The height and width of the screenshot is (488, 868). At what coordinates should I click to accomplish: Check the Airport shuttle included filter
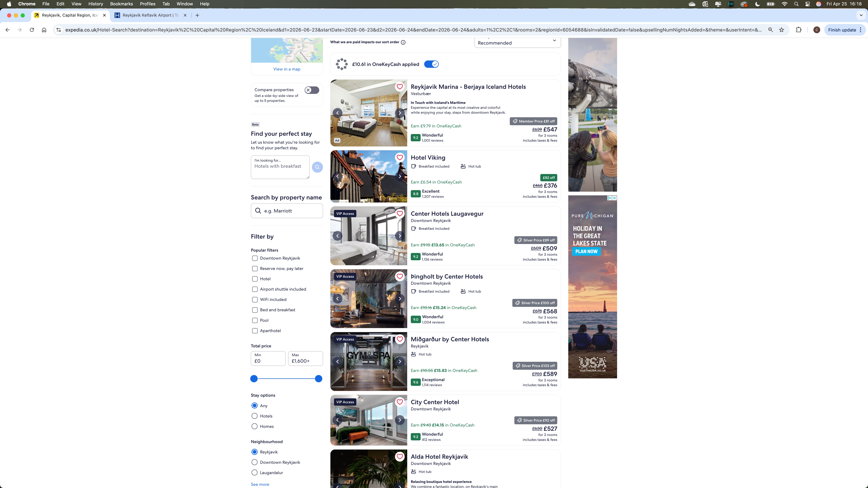click(255, 289)
